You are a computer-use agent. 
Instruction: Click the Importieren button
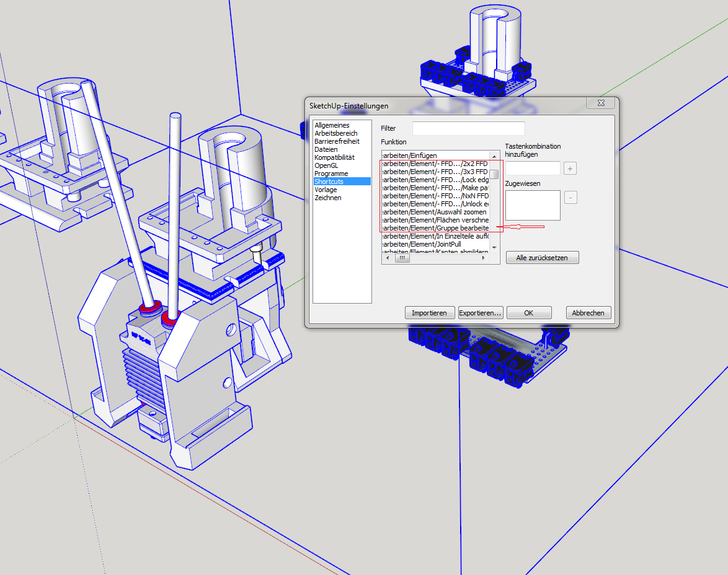click(429, 313)
